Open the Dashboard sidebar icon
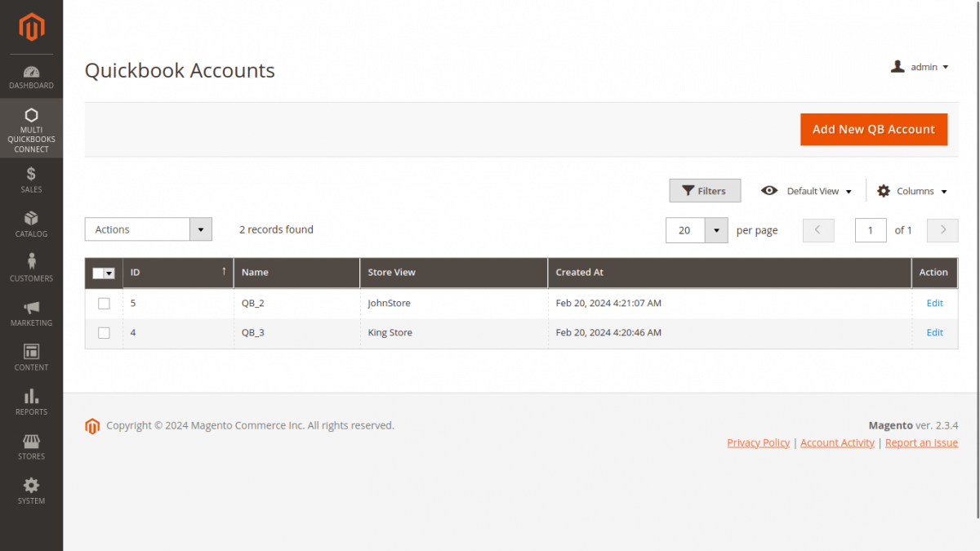Viewport: 980px width, 551px height. click(x=31, y=73)
